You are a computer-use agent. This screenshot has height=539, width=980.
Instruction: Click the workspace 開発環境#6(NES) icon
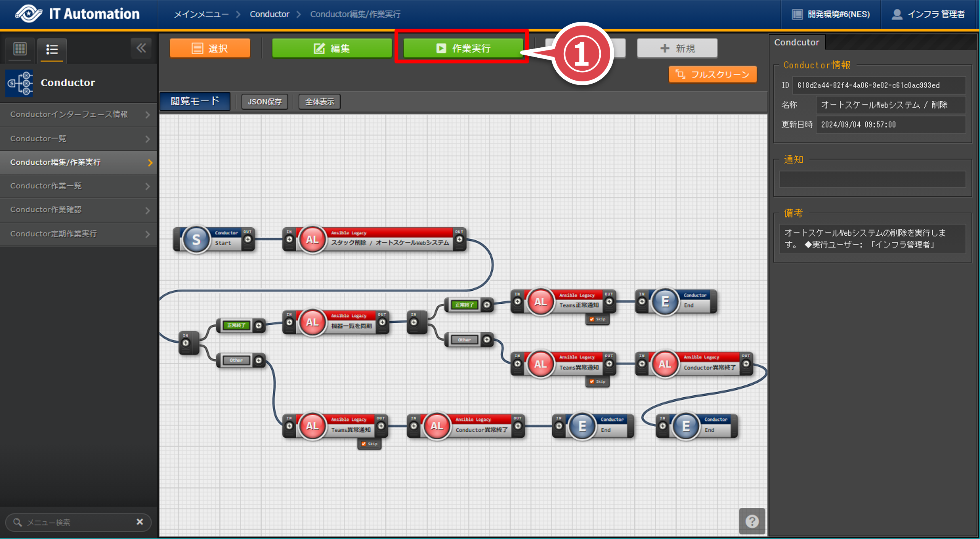(797, 14)
